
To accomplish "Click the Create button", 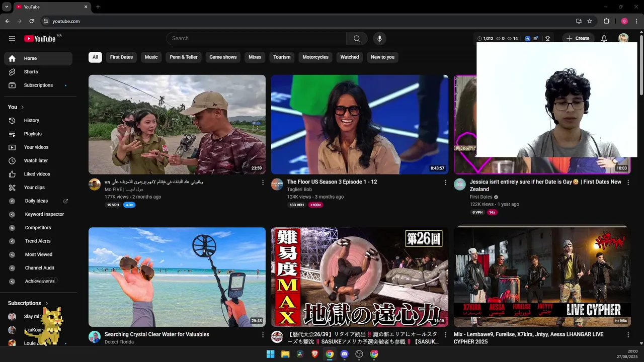I will coord(578,38).
